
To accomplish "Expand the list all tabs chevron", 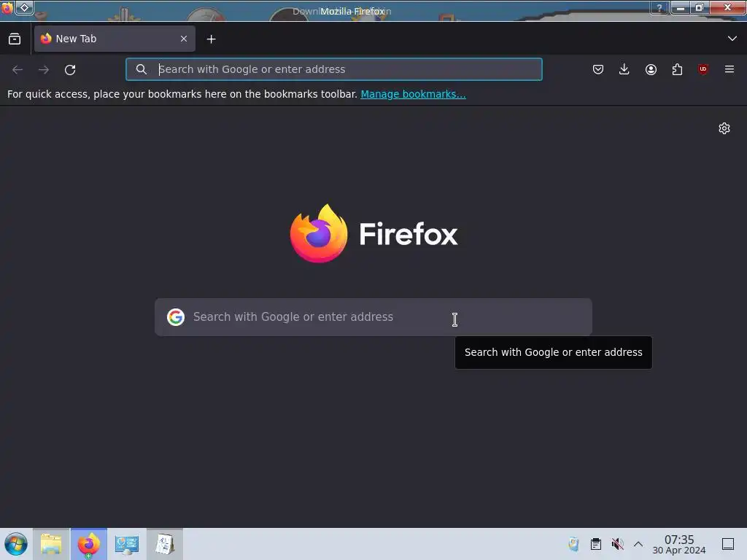I will pyautogui.click(x=732, y=39).
